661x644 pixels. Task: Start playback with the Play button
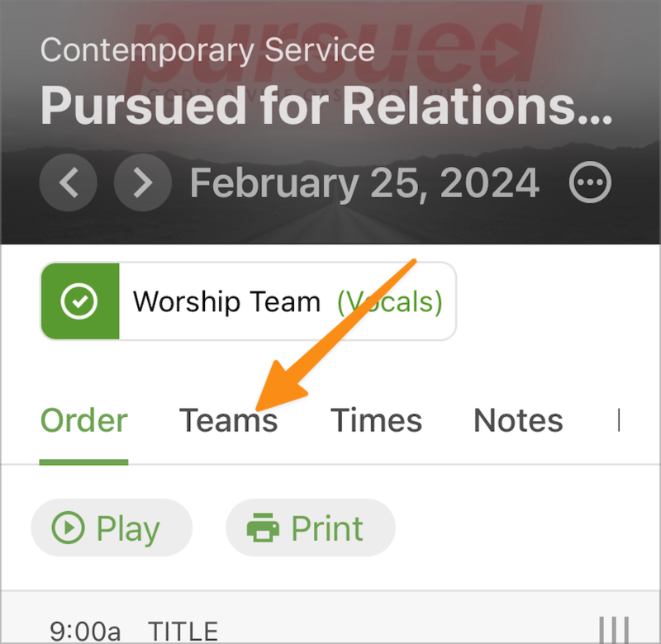[x=112, y=528]
